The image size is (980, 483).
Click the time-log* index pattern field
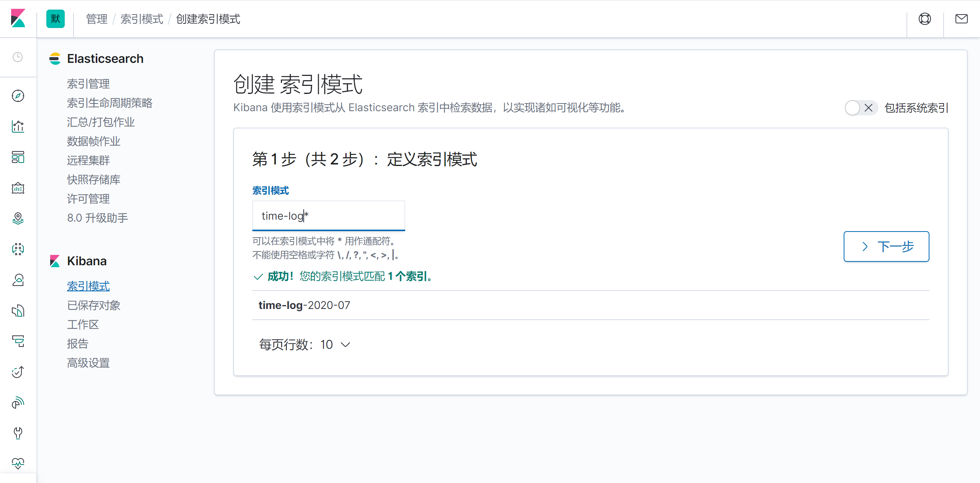[329, 216]
